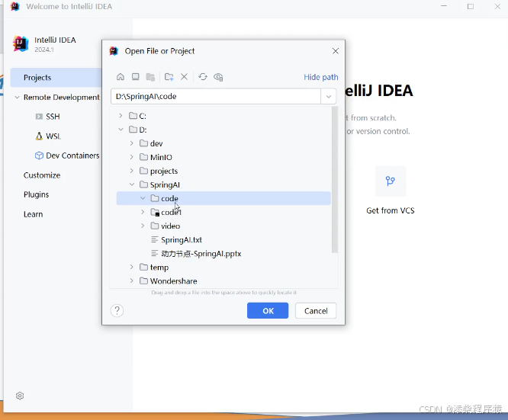This screenshot has width=508, height=420.
Task: Maximize the Welcome to IntelliJ IDEA window
Action: click(471, 6)
